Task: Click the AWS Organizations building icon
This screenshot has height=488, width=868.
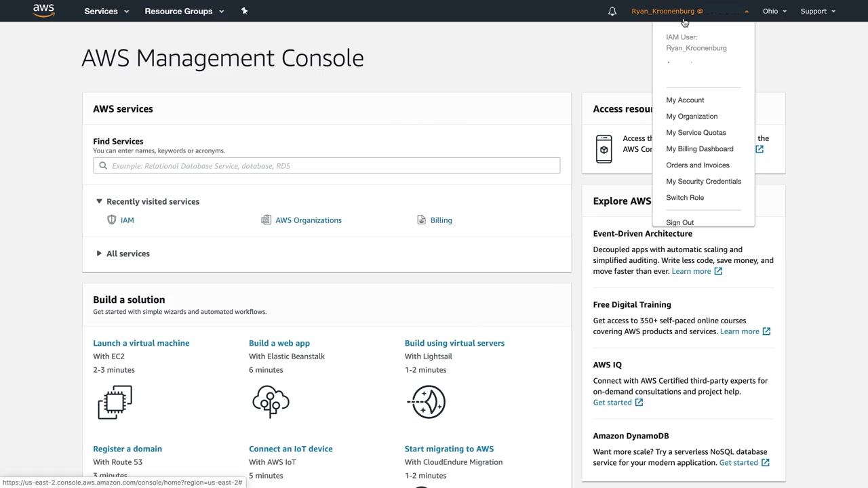Action: click(266, 220)
